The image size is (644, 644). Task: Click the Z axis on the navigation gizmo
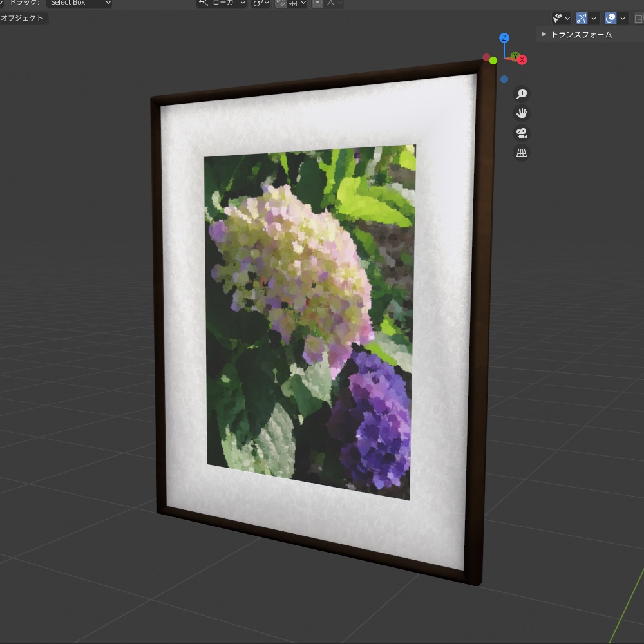coord(504,39)
